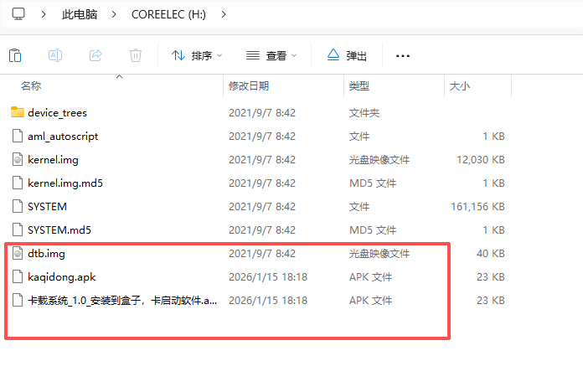This screenshot has width=583, height=392.
Task: Click the MD5 文件 type of SYSTEM.md5
Action: click(x=373, y=230)
